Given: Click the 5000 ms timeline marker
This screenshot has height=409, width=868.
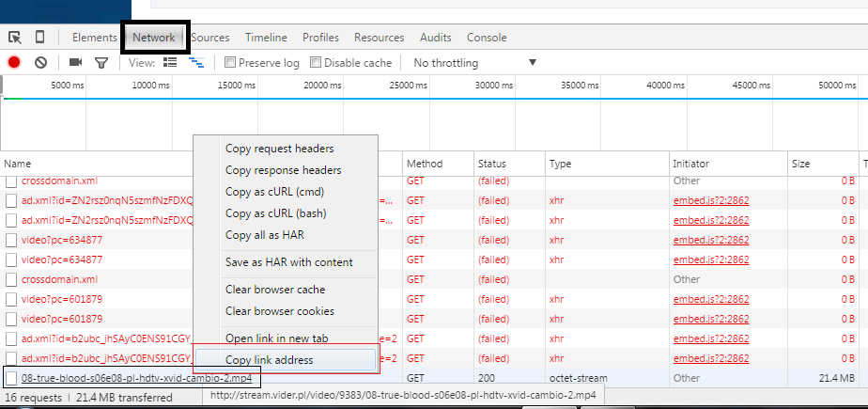Looking at the screenshot, I should 68,86.
